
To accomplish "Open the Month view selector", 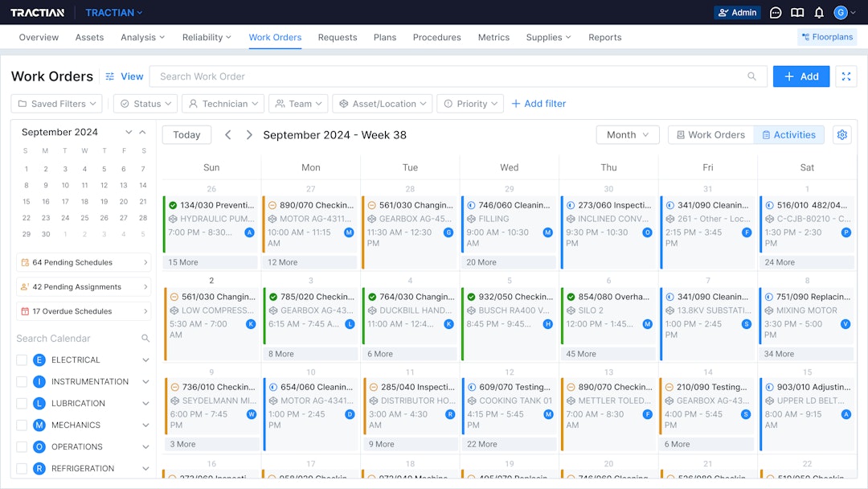I will pos(628,134).
